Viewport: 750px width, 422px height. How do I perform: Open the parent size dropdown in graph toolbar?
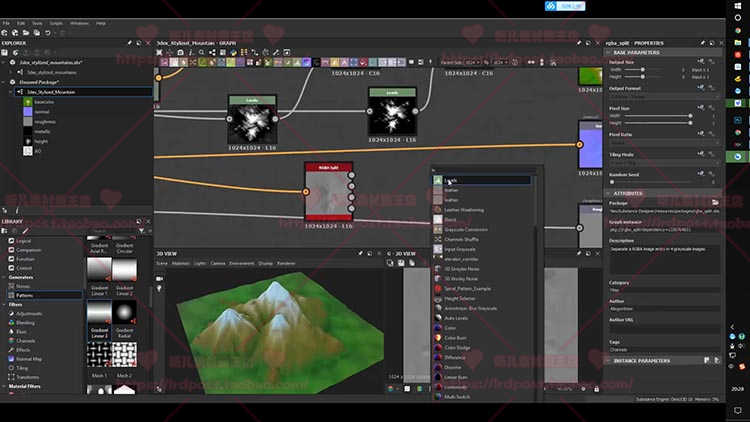471,62
